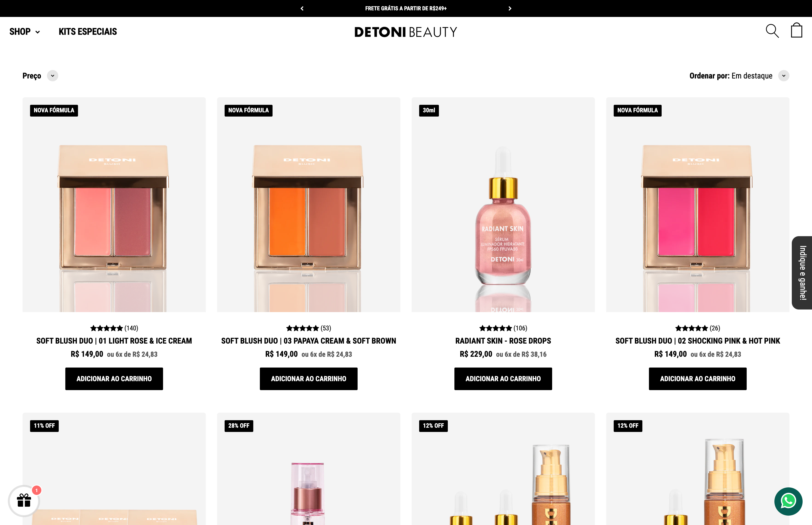Open the search magnifier icon
Image resolution: width=812 pixels, height=525 pixels.
coord(772,31)
